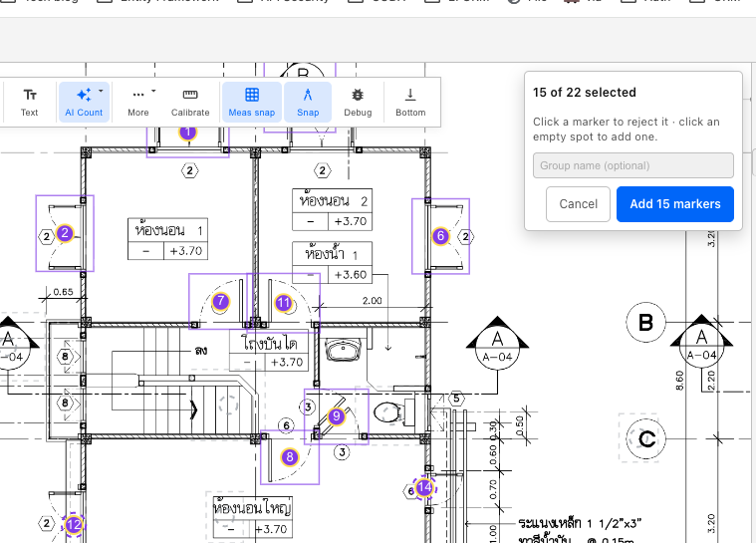
Task: Click dashed marker number 12
Action: (74, 525)
